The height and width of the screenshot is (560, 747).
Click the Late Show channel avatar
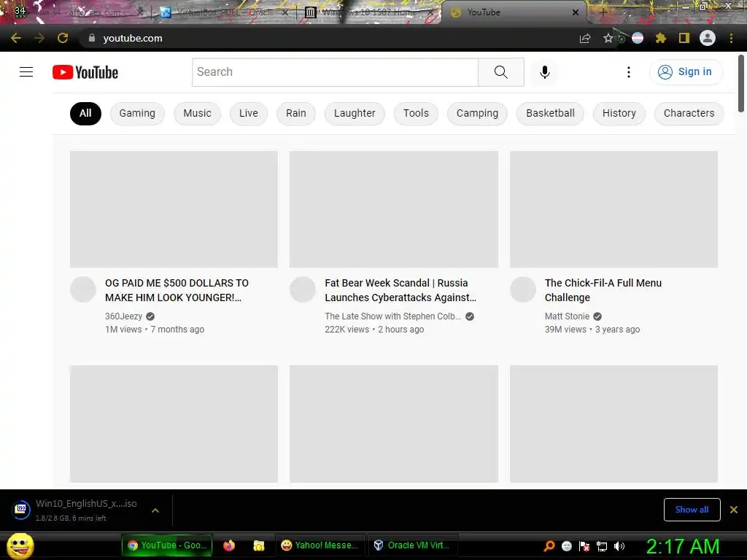point(303,289)
